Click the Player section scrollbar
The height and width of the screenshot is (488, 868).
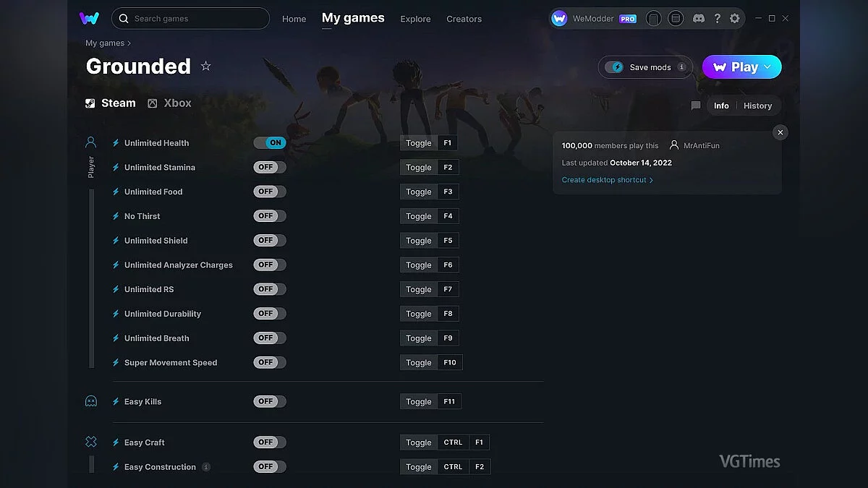point(91,278)
